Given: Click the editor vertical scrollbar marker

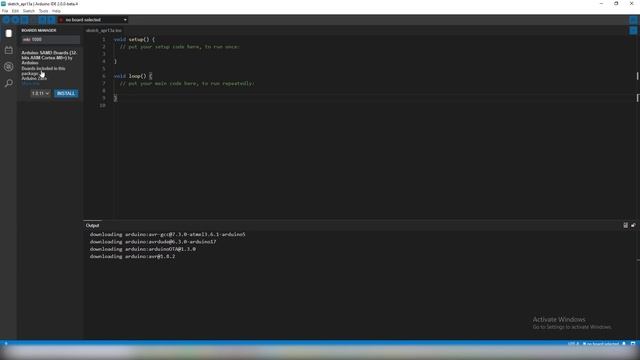Looking at the screenshot, I should tap(637, 76).
